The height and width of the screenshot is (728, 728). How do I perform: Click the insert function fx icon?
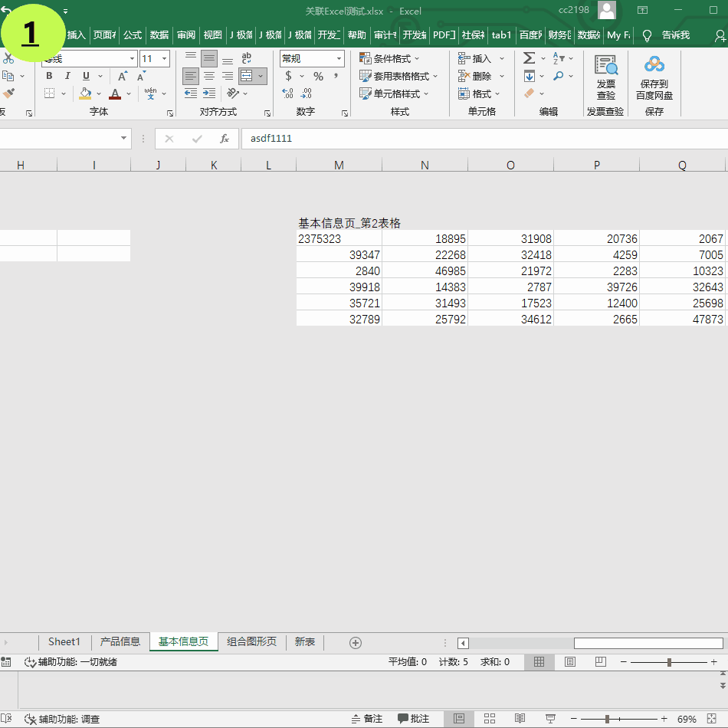point(225,139)
